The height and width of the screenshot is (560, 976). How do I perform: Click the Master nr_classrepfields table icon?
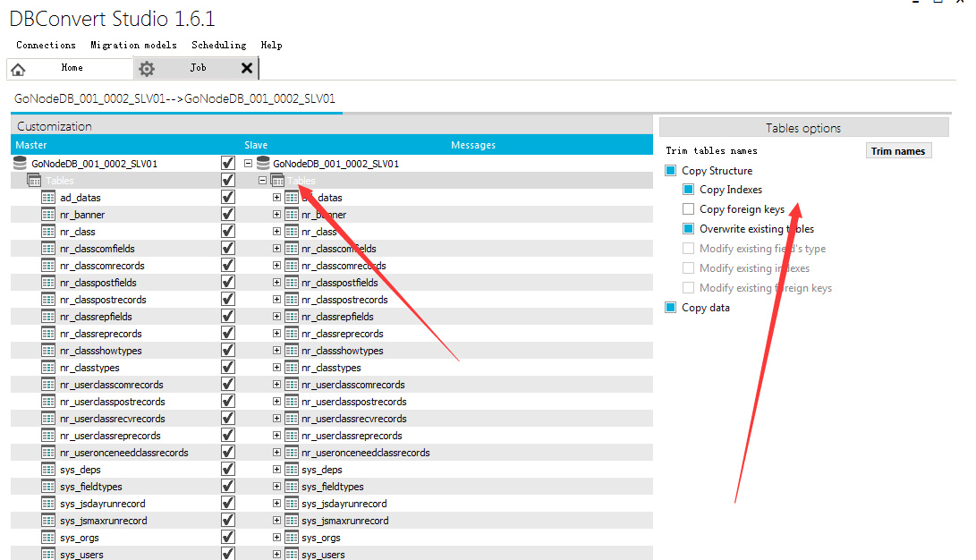point(48,316)
